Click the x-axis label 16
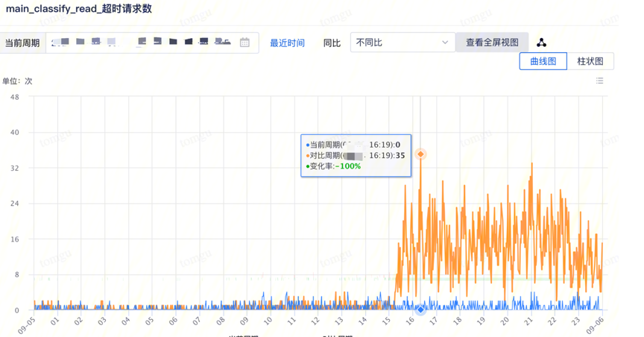Viewport: 644px width, 337px height. pos(410,321)
